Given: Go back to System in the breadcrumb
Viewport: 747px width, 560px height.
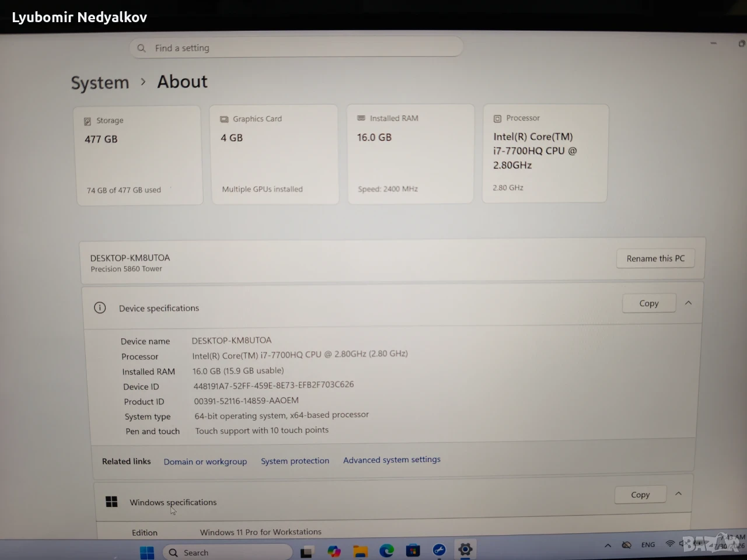Looking at the screenshot, I should click(100, 83).
